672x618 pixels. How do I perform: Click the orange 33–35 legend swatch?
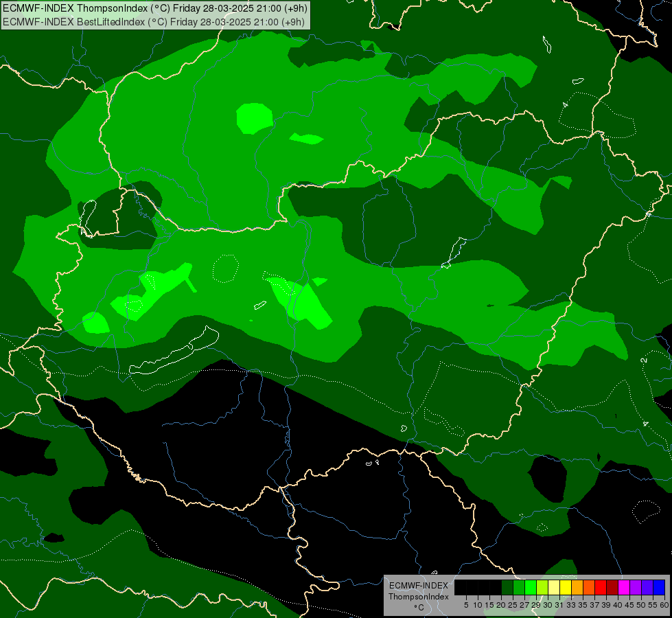point(577,587)
